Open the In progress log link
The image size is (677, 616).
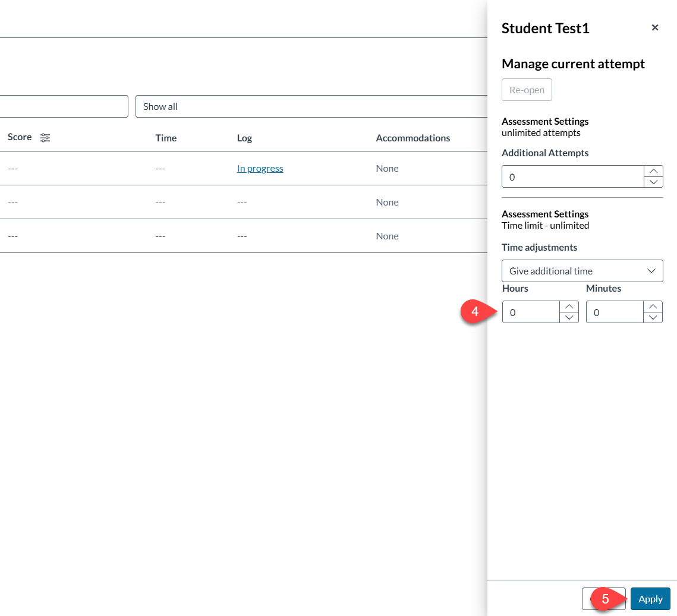tap(260, 169)
